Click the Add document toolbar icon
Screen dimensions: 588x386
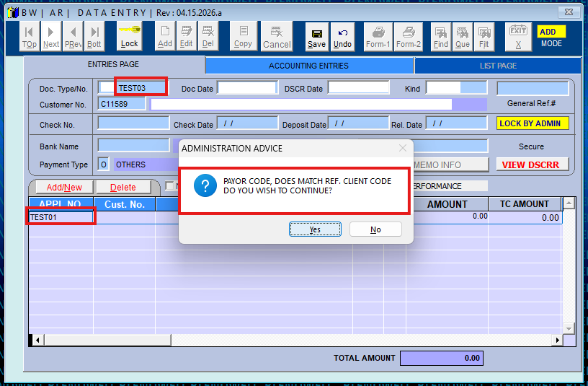(x=165, y=36)
